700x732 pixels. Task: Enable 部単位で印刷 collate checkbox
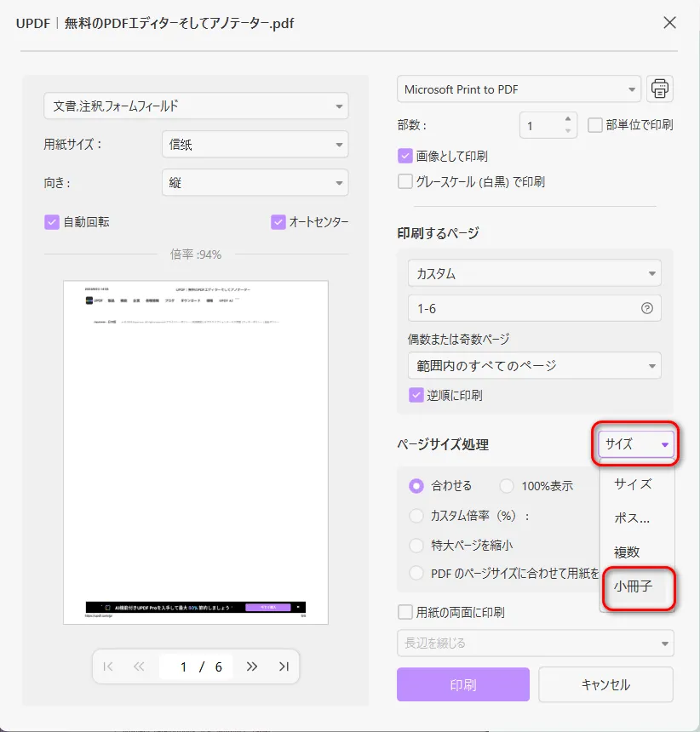tap(594, 125)
